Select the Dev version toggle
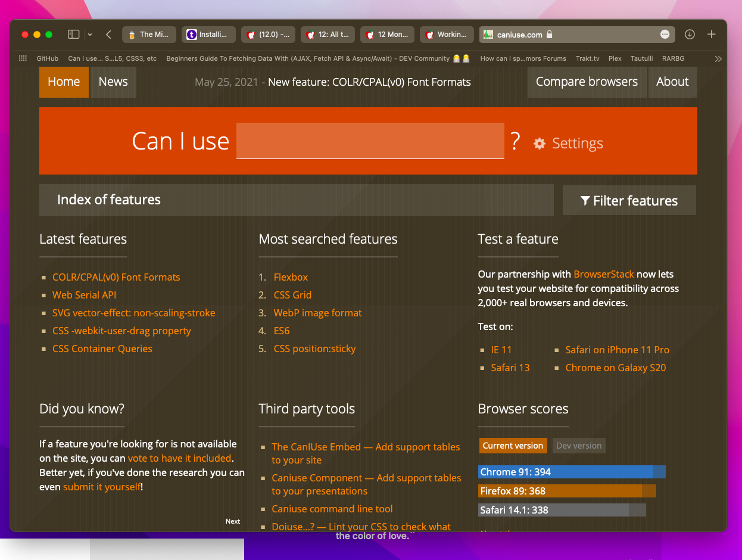 (x=579, y=446)
